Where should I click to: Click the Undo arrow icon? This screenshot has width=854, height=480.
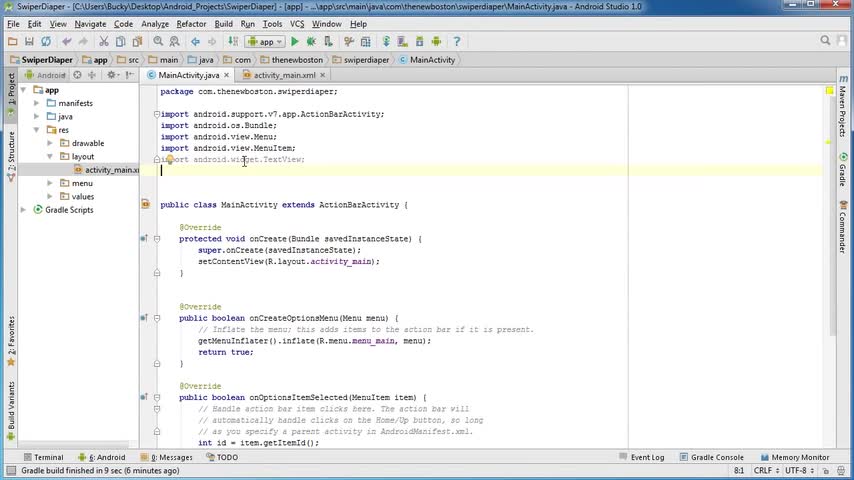click(66, 41)
